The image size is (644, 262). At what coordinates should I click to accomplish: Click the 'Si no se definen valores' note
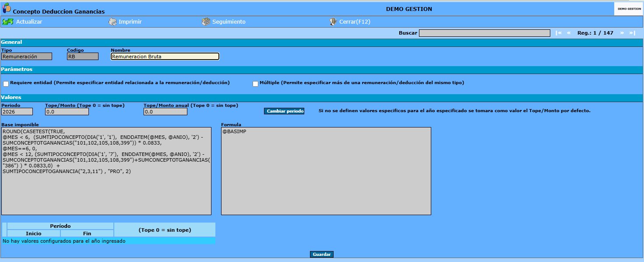pos(454,111)
